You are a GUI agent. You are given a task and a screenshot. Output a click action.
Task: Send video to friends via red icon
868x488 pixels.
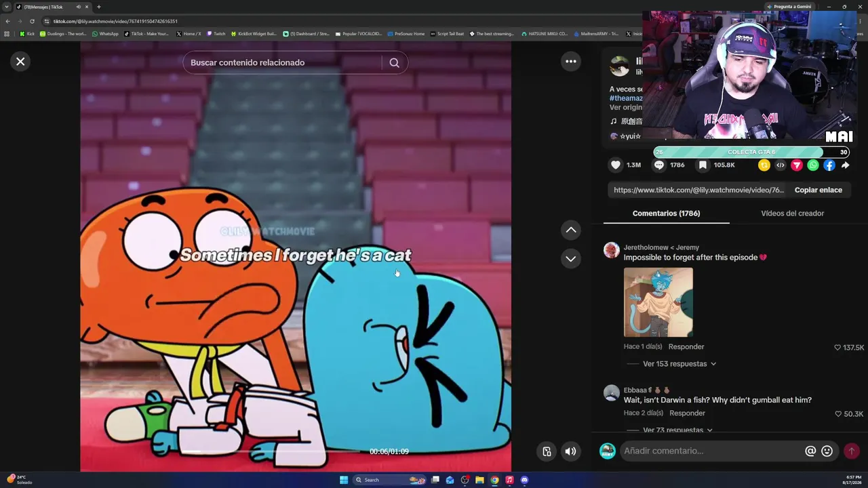797,165
